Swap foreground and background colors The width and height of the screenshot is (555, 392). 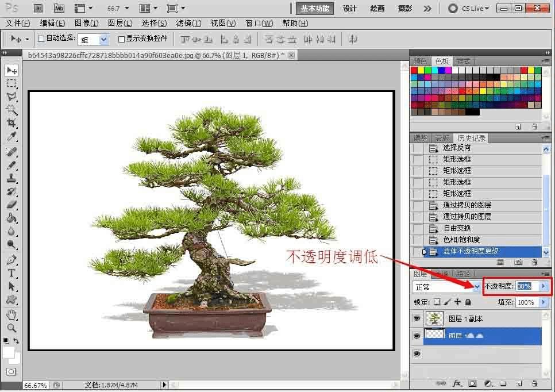coord(16,341)
